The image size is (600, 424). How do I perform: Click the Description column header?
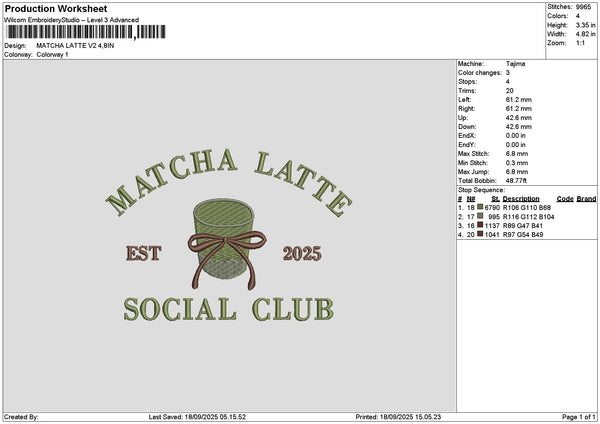pos(521,199)
